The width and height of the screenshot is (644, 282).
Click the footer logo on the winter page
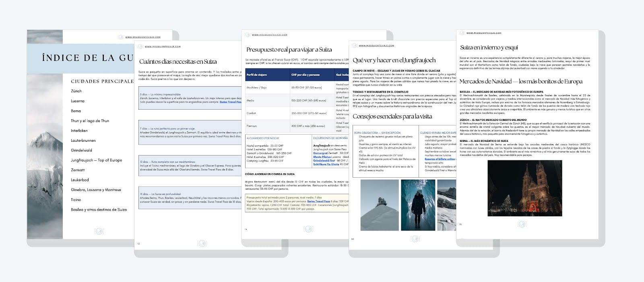(x=522, y=224)
